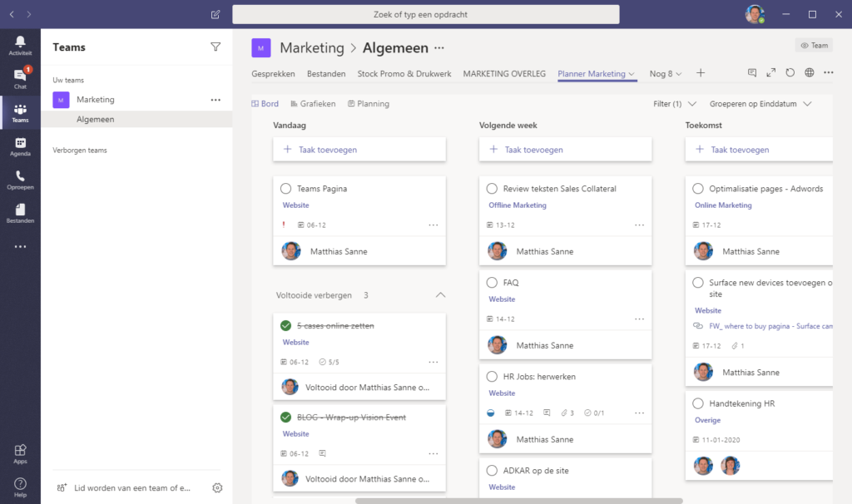Open options on 5 cases online zetten card
Screen dimensions: 852x504
(433, 362)
